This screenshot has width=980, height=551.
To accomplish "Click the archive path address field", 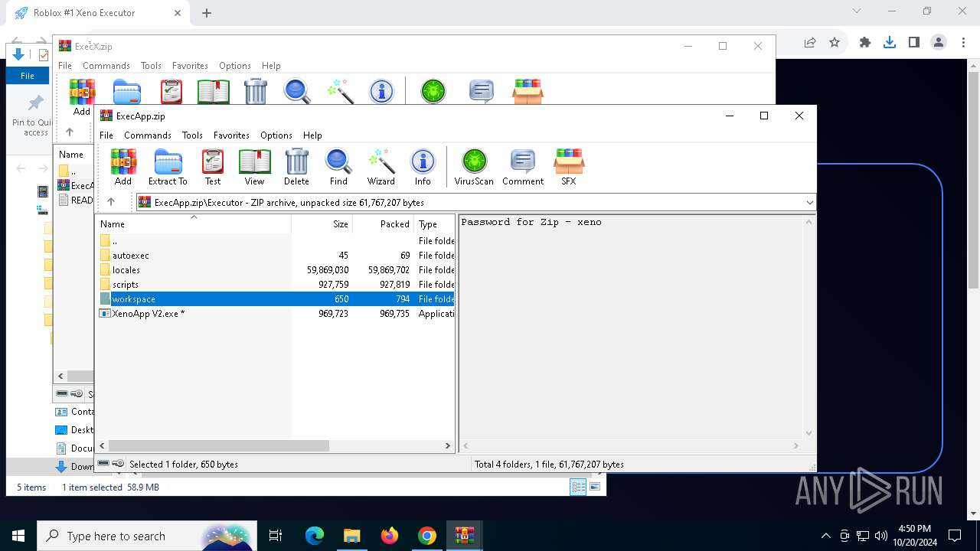I will point(475,202).
